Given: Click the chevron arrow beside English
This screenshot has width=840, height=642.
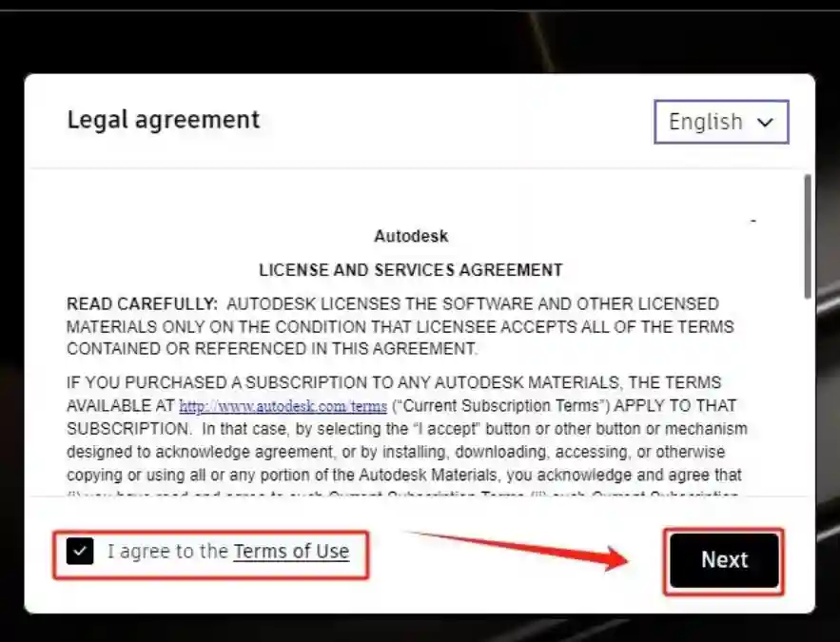Looking at the screenshot, I should pos(765,123).
